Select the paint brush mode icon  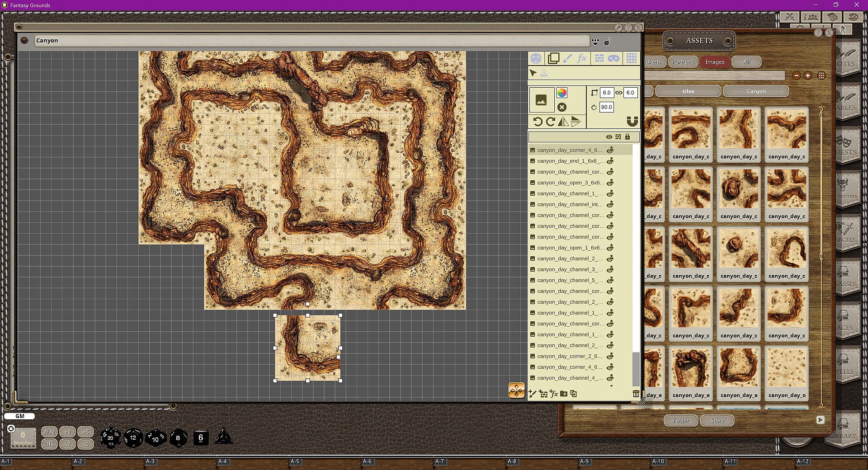(568, 58)
